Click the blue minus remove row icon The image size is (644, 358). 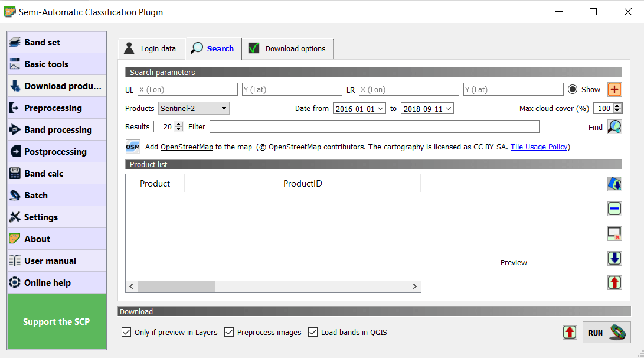pyautogui.click(x=614, y=209)
